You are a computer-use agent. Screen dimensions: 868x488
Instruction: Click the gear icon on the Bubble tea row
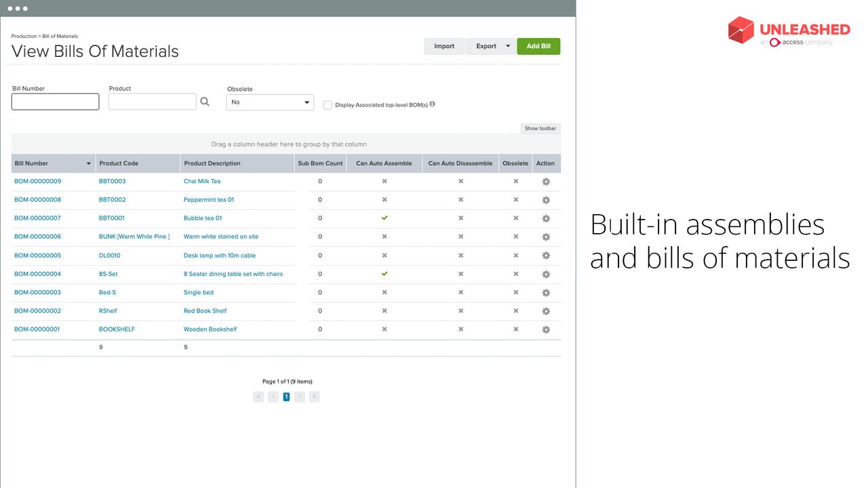pos(546,218)
